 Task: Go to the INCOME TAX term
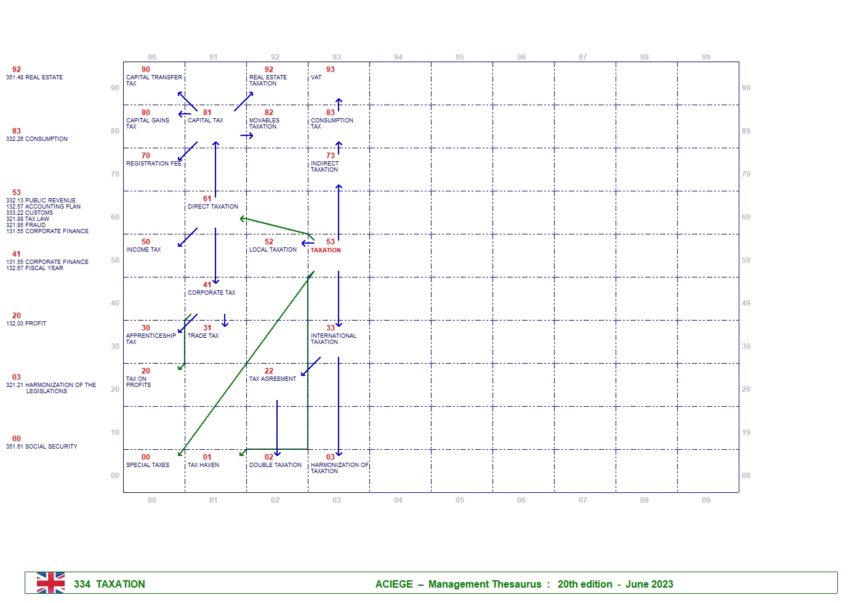point(143,250)
